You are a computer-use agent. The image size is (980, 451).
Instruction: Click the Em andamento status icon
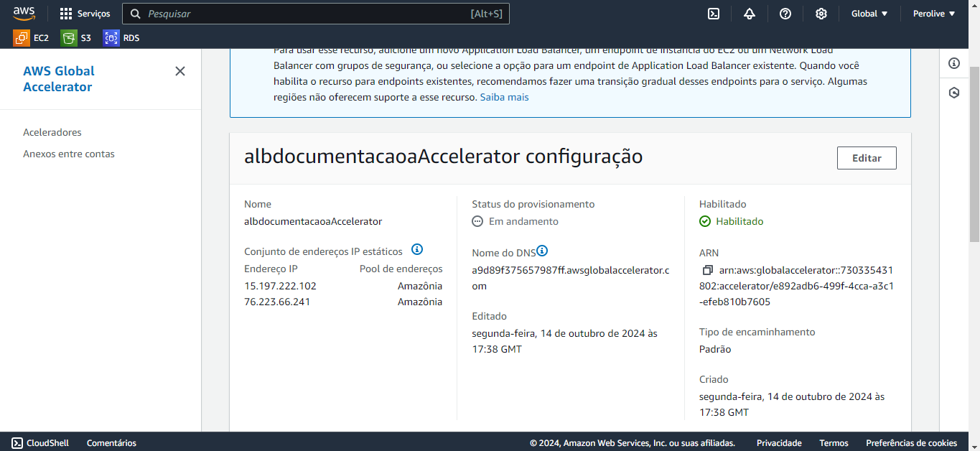(477, 221)
